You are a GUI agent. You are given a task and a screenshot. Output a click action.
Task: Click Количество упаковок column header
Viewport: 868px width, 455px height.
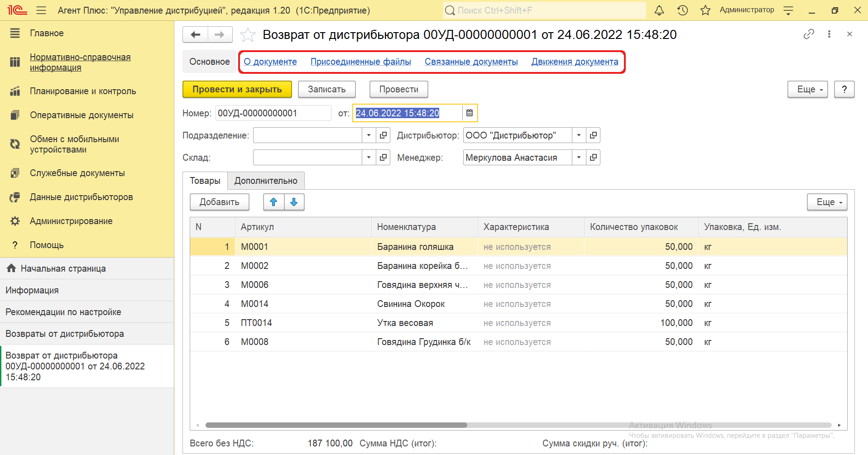pyautogui.click(x=642, y=227)
